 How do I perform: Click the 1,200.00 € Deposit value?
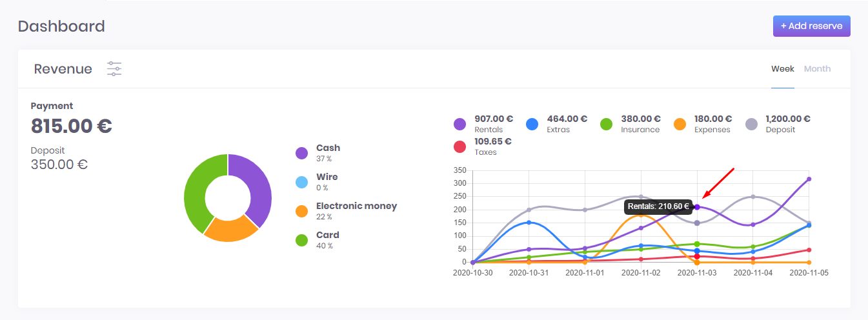click(788, 119)
